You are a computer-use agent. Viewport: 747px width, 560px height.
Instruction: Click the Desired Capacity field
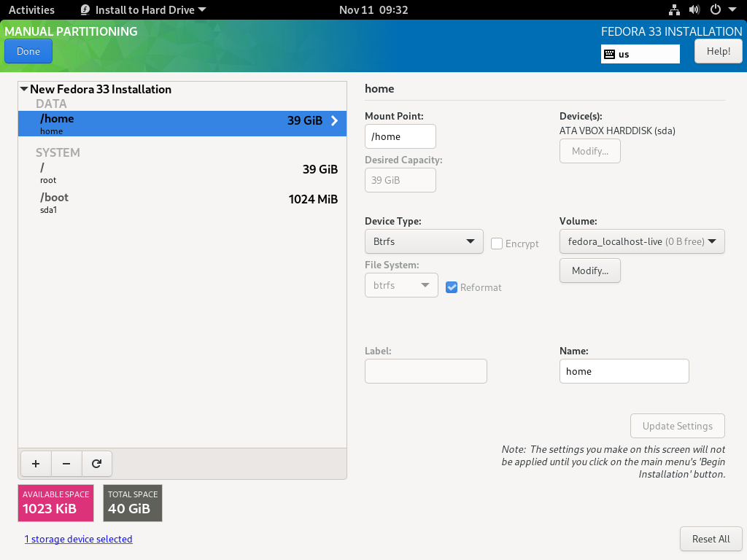(400, 180)
